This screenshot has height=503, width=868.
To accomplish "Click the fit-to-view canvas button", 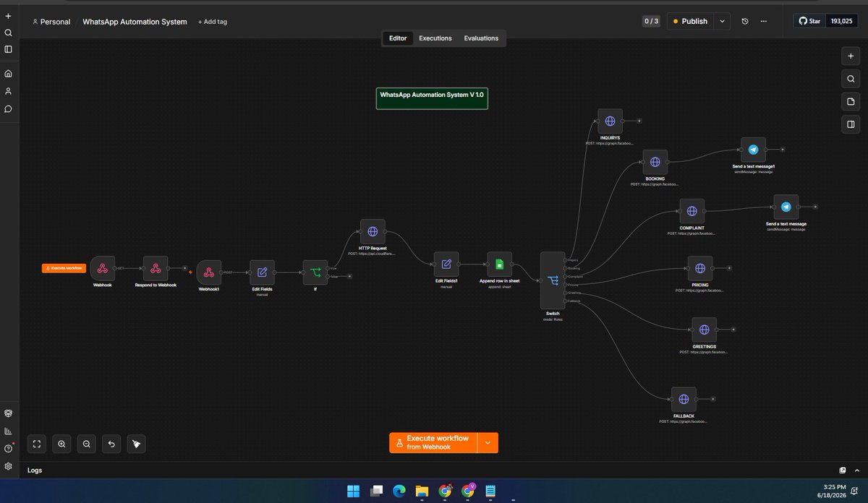I will [x=37, y=444].
